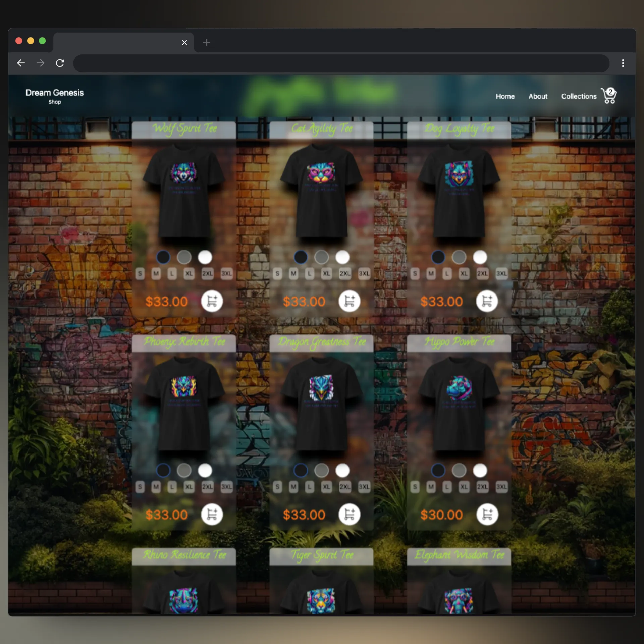This screenshot has width=644, height=644.
Task: Click the add to cart icon for Dragon Greatness Tee
Action: click(349, 514)
